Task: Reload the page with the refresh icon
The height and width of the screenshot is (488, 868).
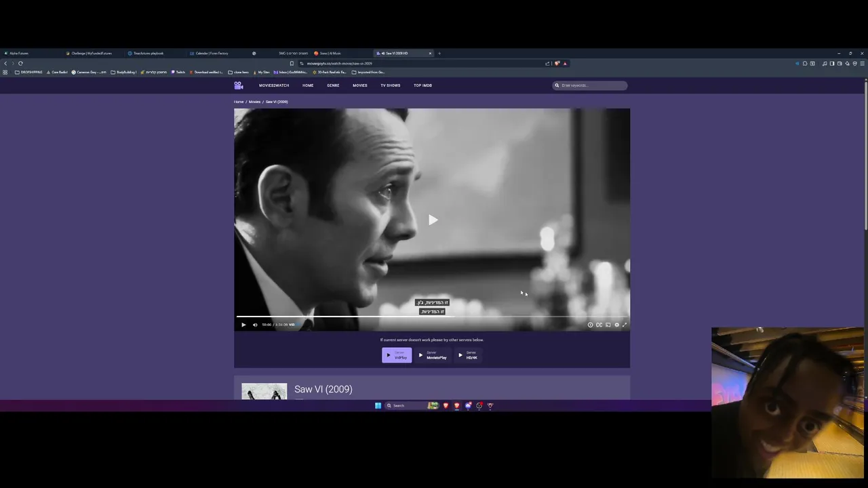Action: pyautogui.click(x=20, y=63)
